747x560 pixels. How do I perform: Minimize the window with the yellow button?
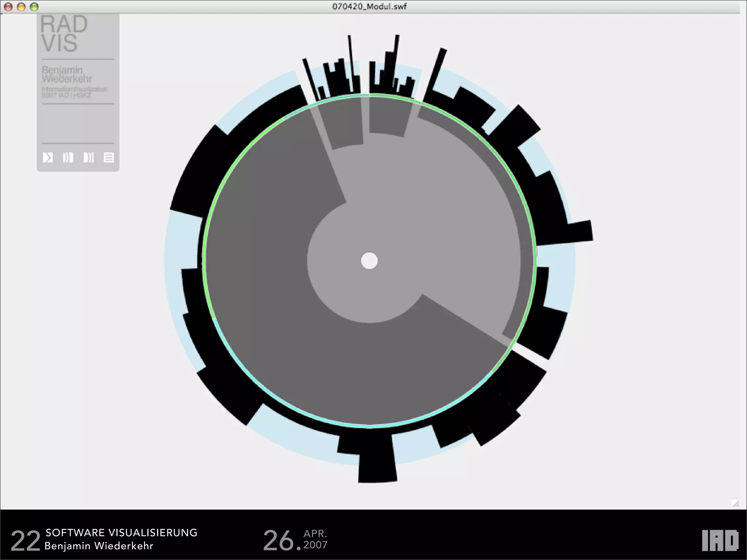coord(21,7)
